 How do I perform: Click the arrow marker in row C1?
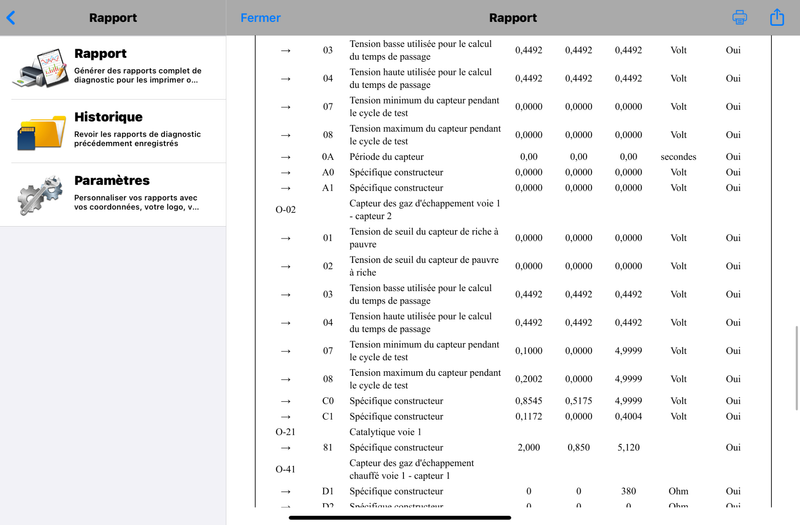(286, 417)
